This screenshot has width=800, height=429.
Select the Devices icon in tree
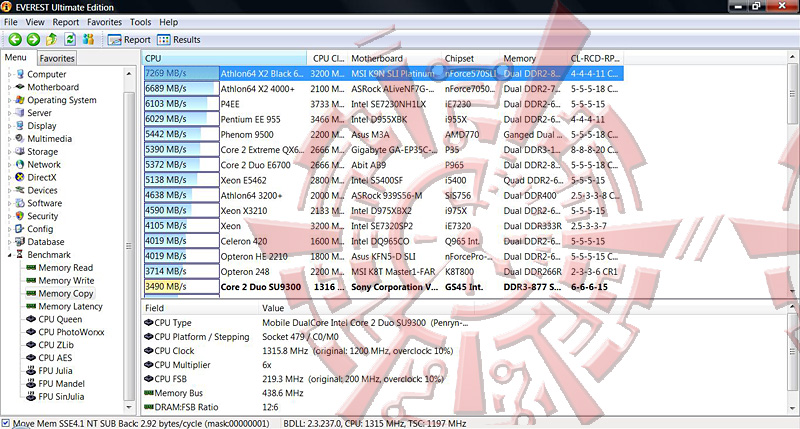pos(20,190)
